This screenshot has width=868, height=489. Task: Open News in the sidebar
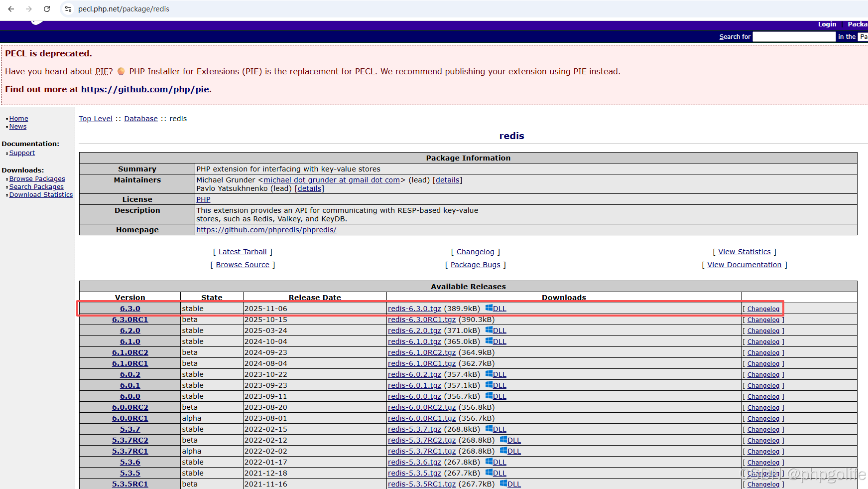click(x=18, y=127)
